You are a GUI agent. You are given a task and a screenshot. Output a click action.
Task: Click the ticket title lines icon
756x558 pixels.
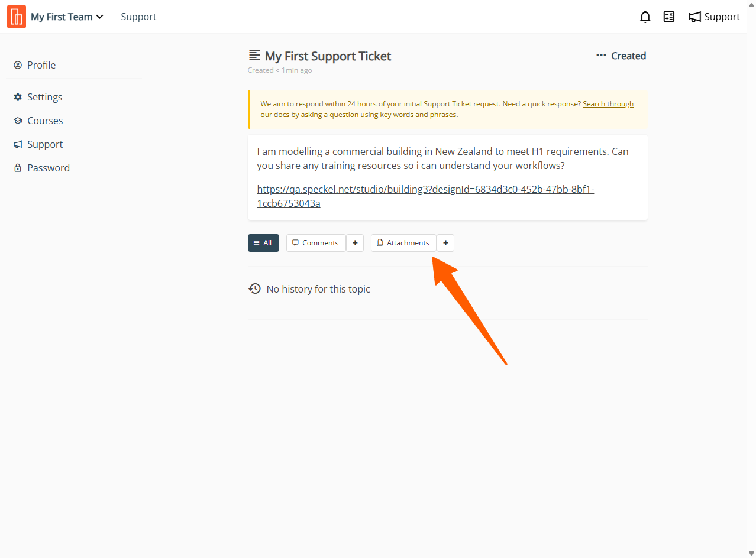point(254,56)
